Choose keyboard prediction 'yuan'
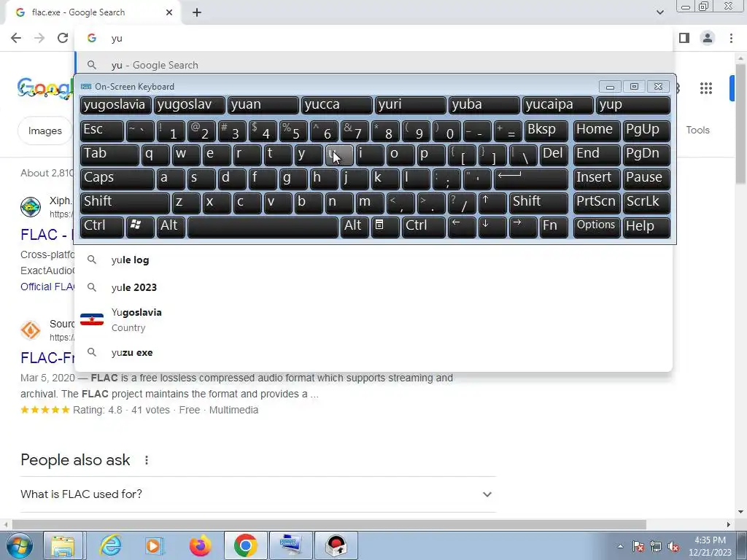Viewport: 747px width, 560px height. (x=263, y=105)
